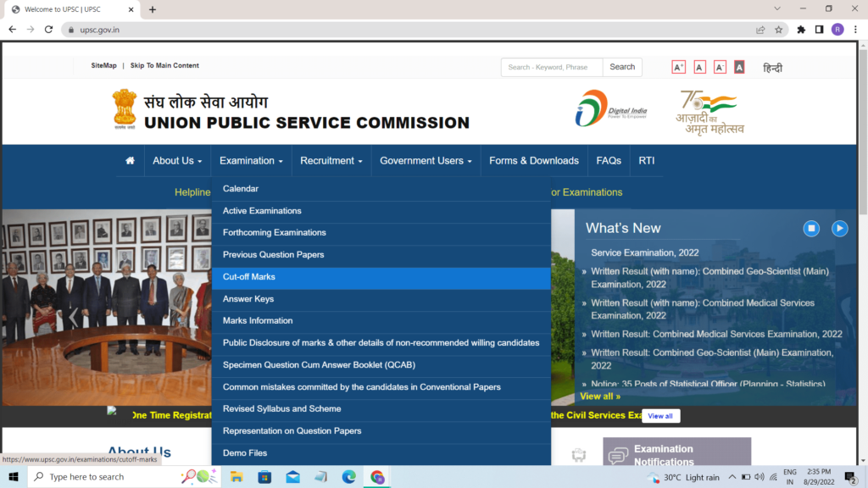Switch site language to Hindi
Screen dimensions: 868x488
coord(772,68)
